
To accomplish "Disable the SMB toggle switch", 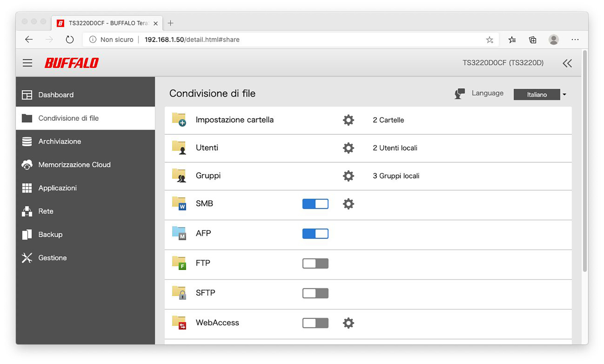I will [315, 204].
